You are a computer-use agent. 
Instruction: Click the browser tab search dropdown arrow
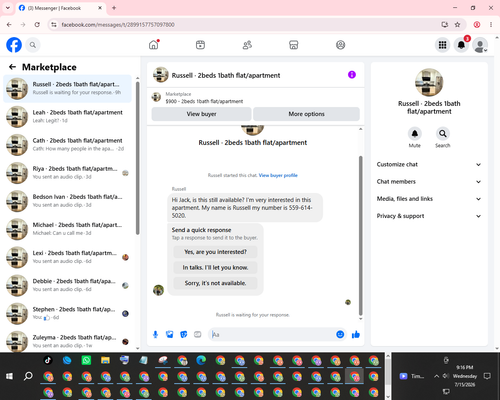tap(8, 8)
